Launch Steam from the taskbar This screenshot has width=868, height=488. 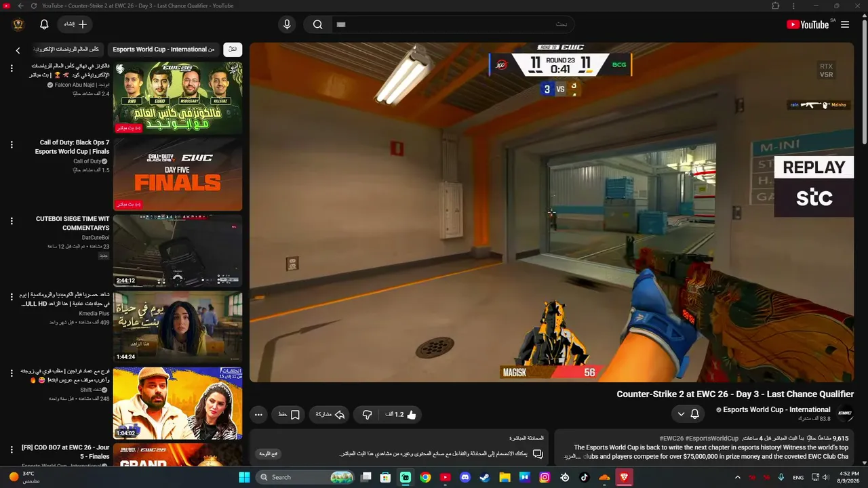[485, 477]
